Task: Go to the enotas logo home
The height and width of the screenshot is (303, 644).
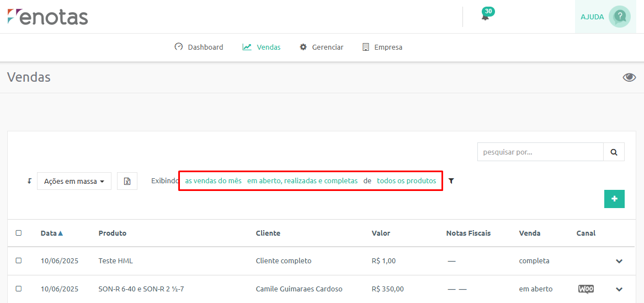Action: click(x=47, y=17)
